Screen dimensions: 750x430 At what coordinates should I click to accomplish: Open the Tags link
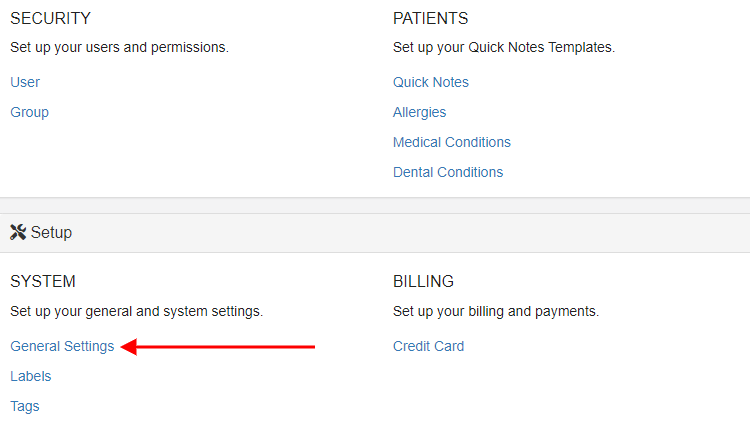[25, 407]
